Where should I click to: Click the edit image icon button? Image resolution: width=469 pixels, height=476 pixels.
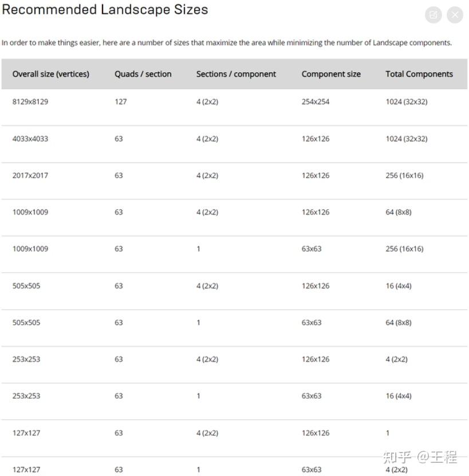433,15
